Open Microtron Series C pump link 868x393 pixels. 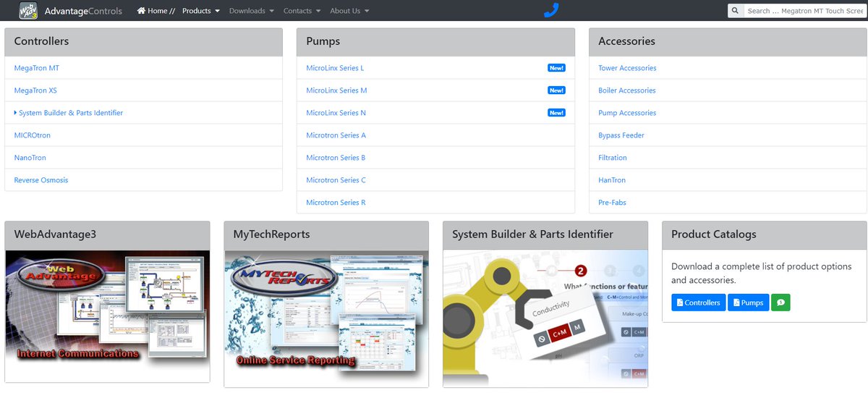click(x=336, y=180)
